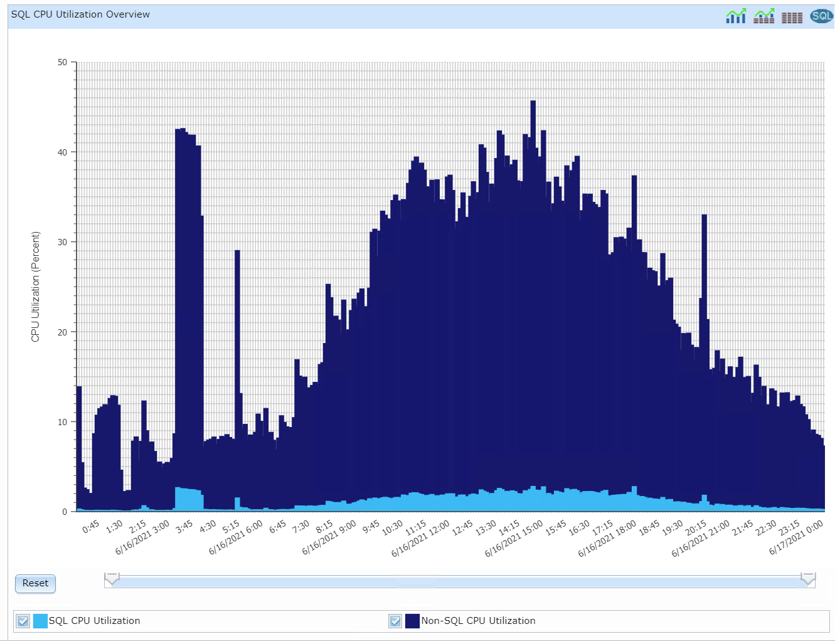Screen dimensions: 835x644
Task: Switch to grid-only table view icon
Action: 792,18
